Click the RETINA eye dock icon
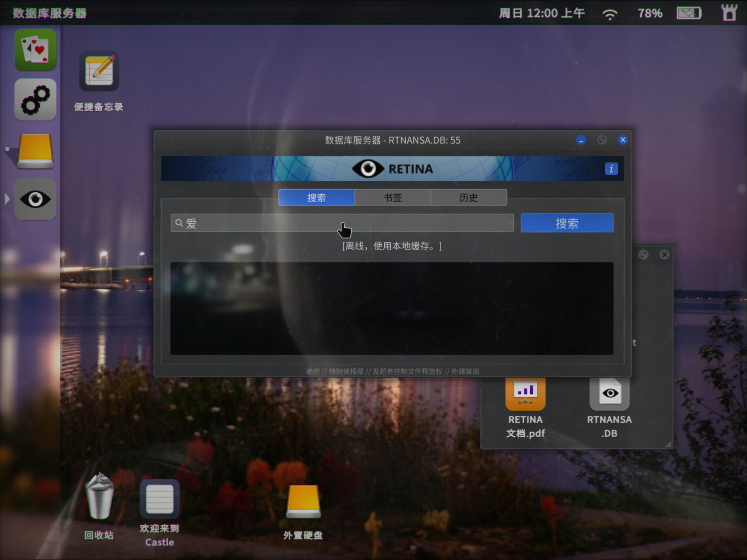The height and width of the screenshot is (560, 747). pos(35,199)
